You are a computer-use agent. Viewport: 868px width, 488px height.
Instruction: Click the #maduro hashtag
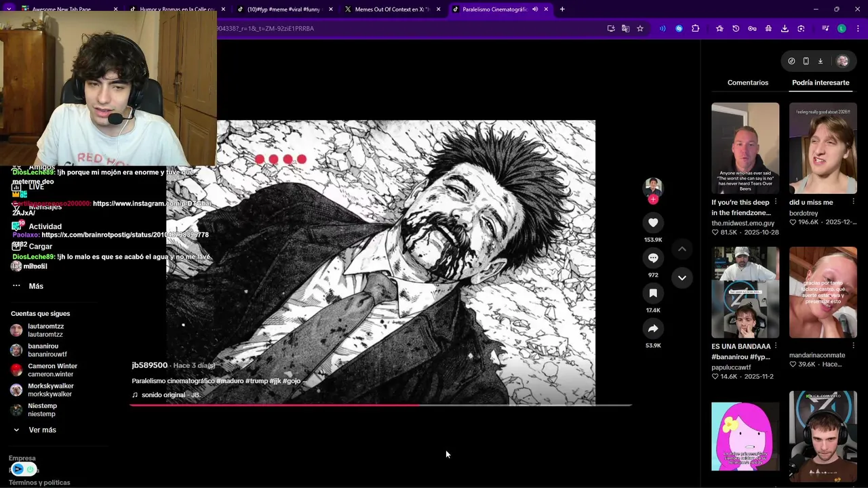click(231, 381)
